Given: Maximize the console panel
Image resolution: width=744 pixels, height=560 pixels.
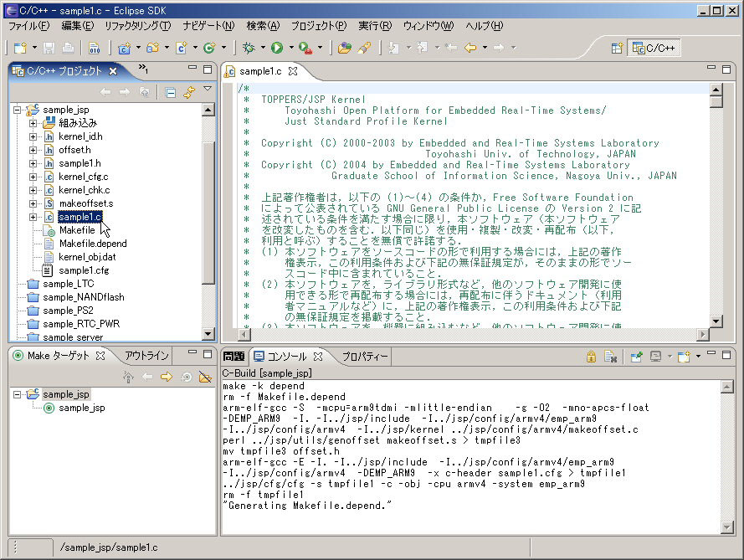Looking at the screenshot, I should tap(726, 355).
